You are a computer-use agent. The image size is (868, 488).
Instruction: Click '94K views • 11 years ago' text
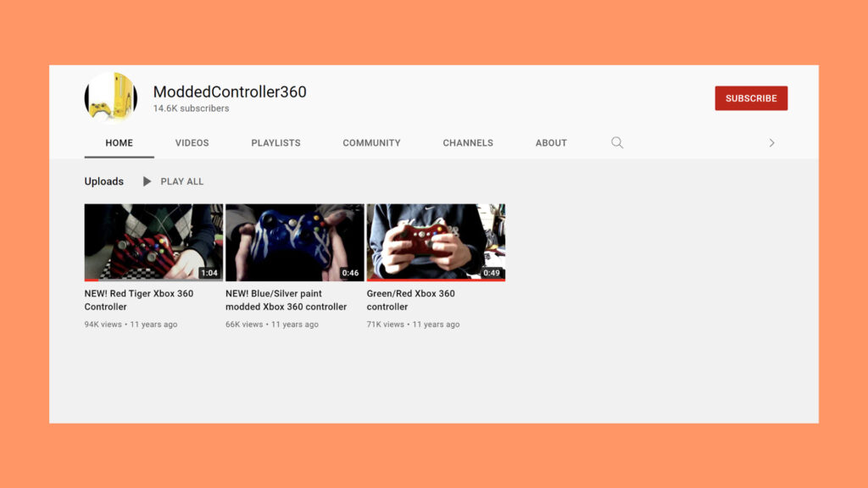click(x=131, y=324)
